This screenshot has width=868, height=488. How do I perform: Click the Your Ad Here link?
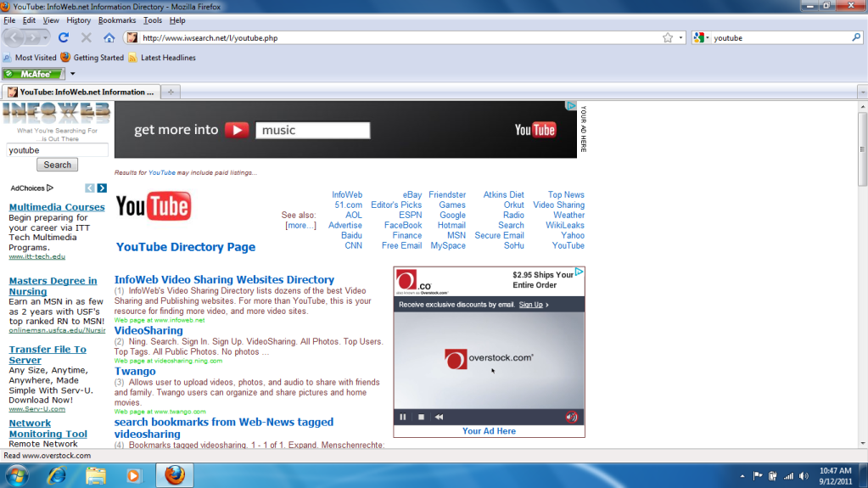coord(489,431)
